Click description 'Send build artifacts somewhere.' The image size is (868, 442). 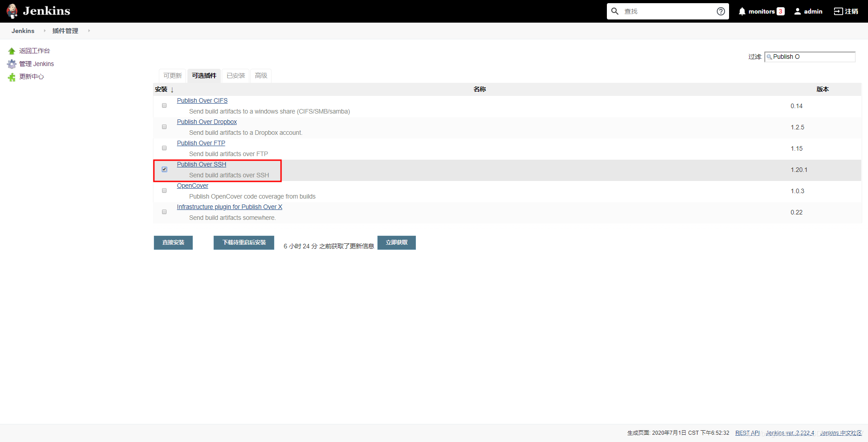pos(233,218)
